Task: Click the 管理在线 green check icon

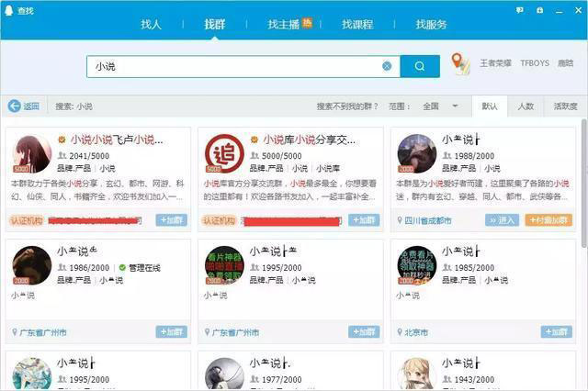Action: pyautogui.click(x=122, y=267)
